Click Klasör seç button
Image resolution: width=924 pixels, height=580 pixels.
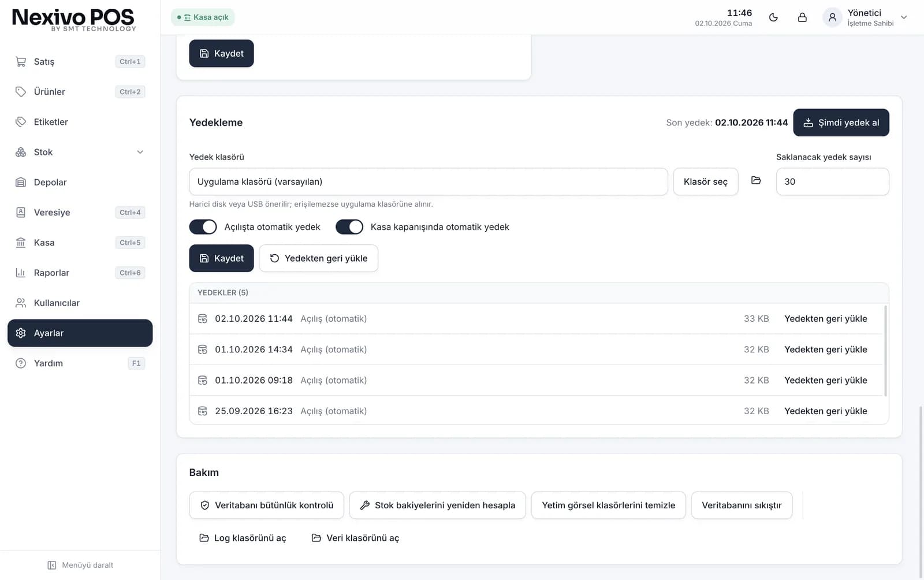(x=706, y=181)
